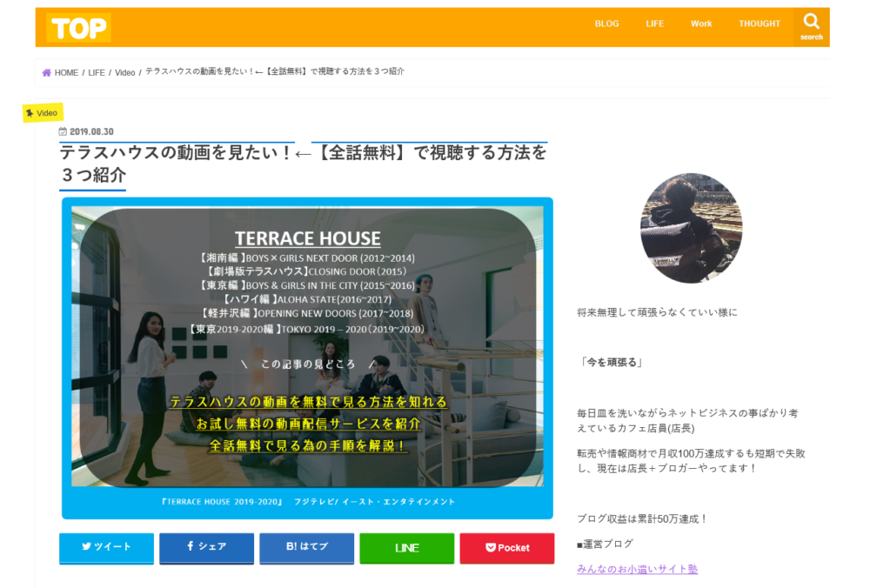
Task: Open the LIFE menu item
Action: [x=655, y=23]
